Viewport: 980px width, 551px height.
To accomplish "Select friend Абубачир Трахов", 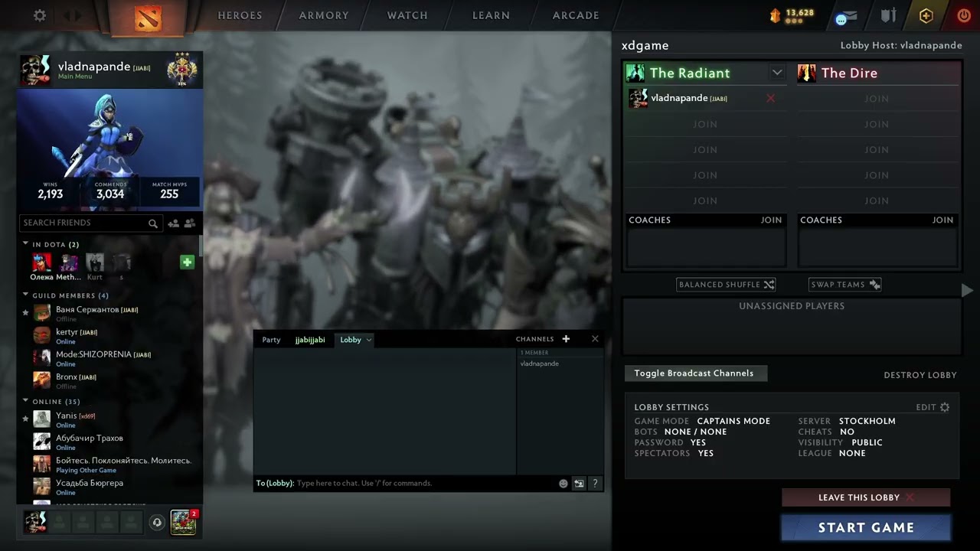I will point(111,442).
